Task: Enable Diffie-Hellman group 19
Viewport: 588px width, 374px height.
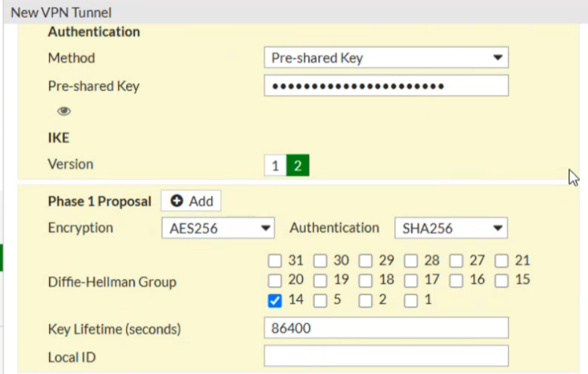Action: 320,281
